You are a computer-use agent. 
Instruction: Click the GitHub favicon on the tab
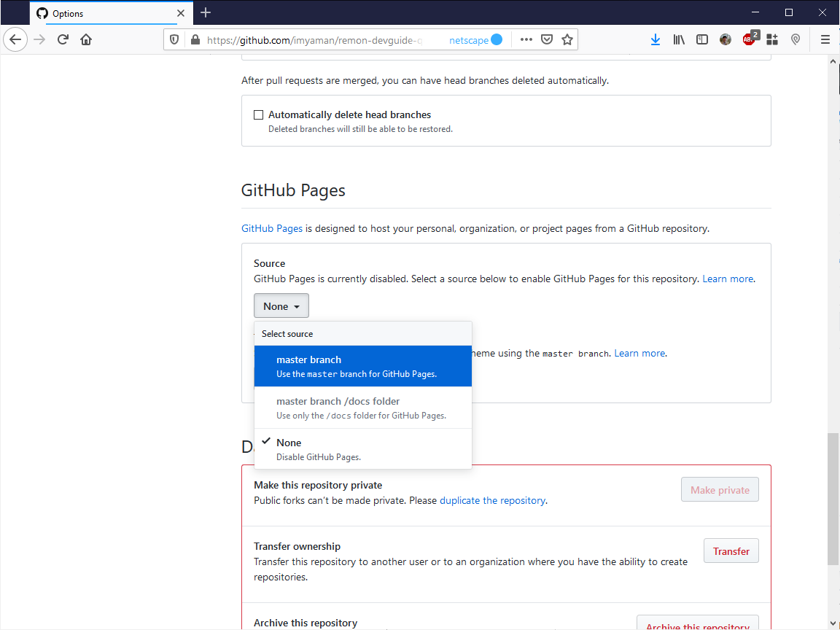tap(42, 13)
